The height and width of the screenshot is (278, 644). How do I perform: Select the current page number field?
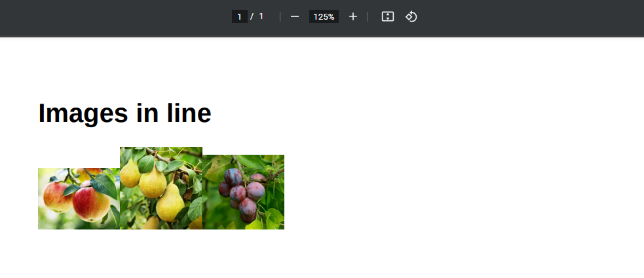[x=240, y=16]
